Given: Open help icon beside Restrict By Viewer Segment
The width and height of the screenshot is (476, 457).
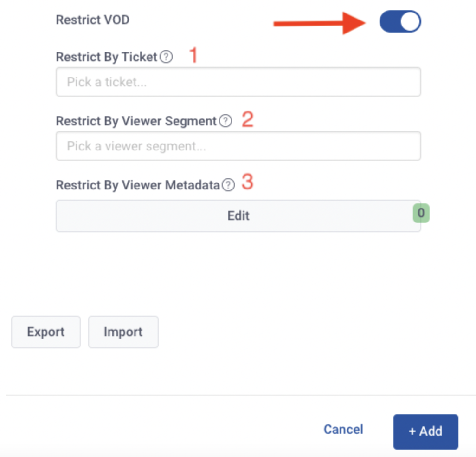Looking at the screenshot, I should pyautogui.click(x=225, y=121).
